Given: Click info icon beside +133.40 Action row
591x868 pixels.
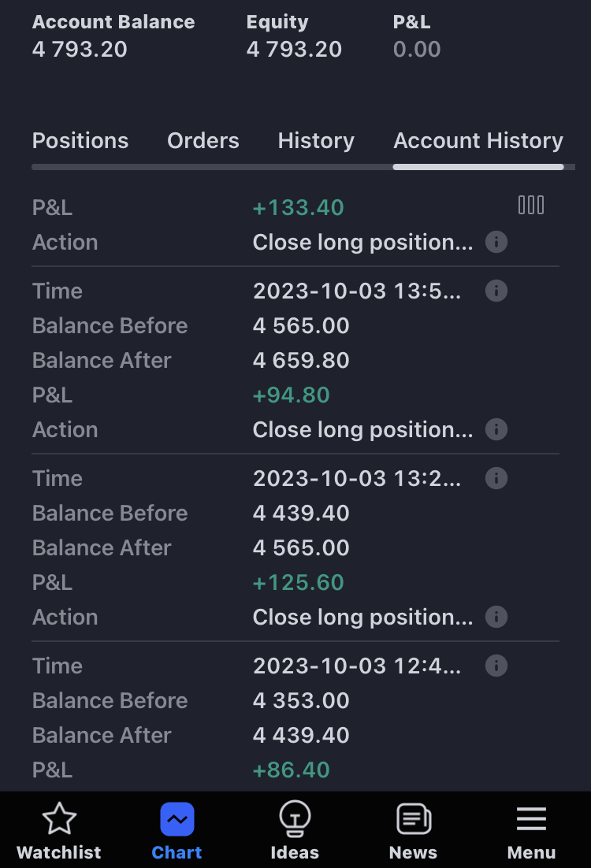Looking at the screenshot, I should click(x=496, y=242).
